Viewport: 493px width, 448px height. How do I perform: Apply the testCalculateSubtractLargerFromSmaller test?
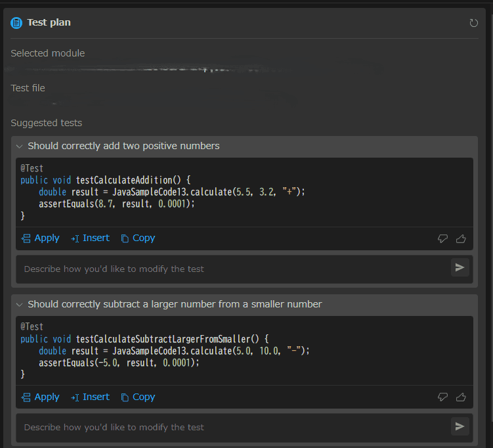(41, 397)
